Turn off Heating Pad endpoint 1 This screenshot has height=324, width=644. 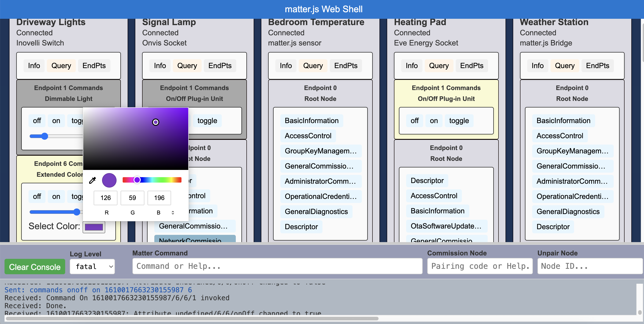(414, 121)
